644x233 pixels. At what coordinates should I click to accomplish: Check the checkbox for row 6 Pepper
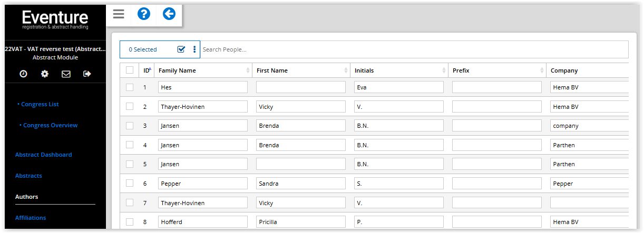coord(130,184)
